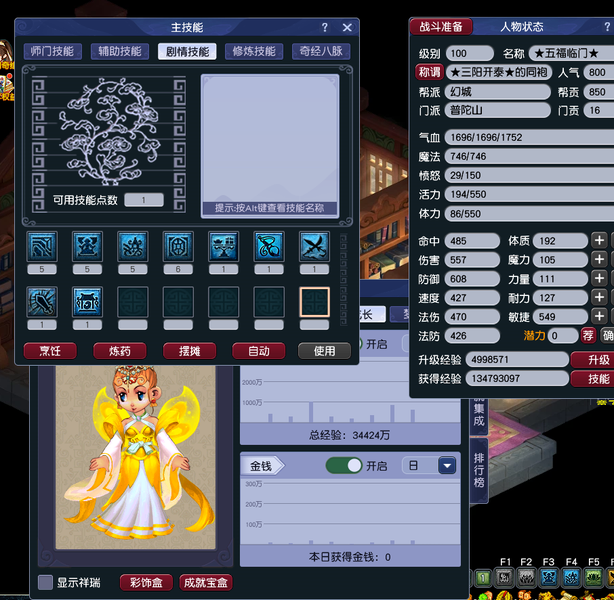614x600 pixels.
Task: Check the 显示祥瑞 checkbox
Action: [x=45, y=582]
